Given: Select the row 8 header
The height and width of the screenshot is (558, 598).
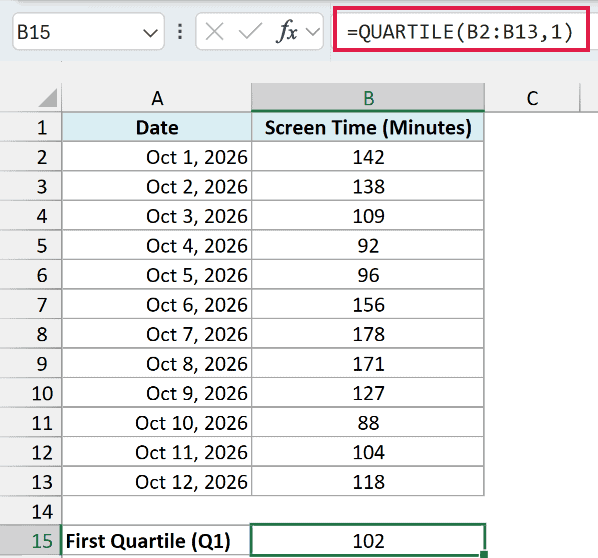Looking at the screenshot, I should 31,334.
